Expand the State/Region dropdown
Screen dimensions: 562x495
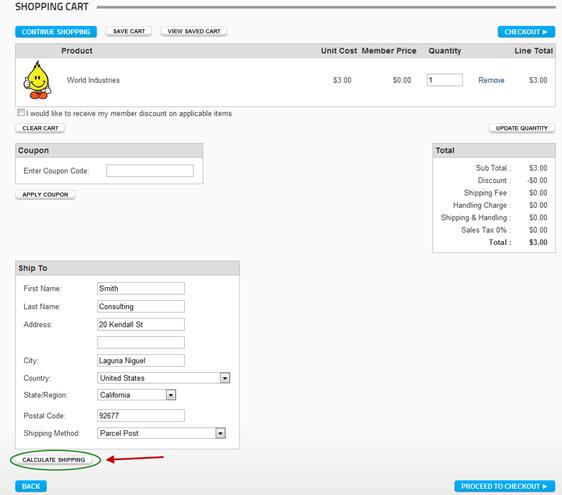click(136, 395)
